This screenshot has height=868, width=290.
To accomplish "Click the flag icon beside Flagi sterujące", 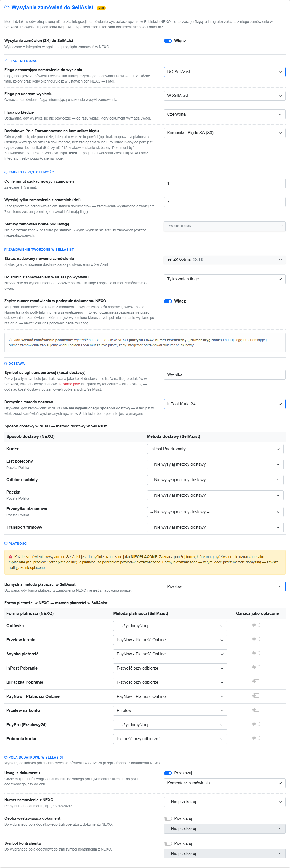I will [x=6, y=61].
